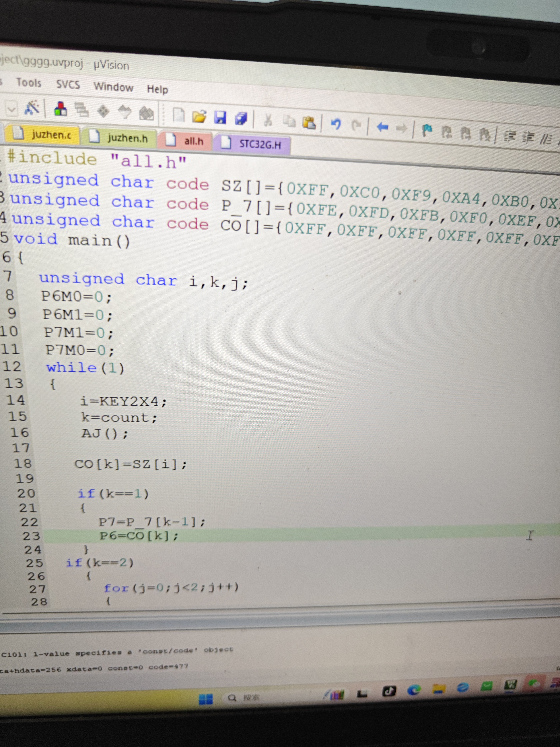Open Manage Project Items colored blocks icon
This screenshot has height=747, width=560.
tap(61, 109)
